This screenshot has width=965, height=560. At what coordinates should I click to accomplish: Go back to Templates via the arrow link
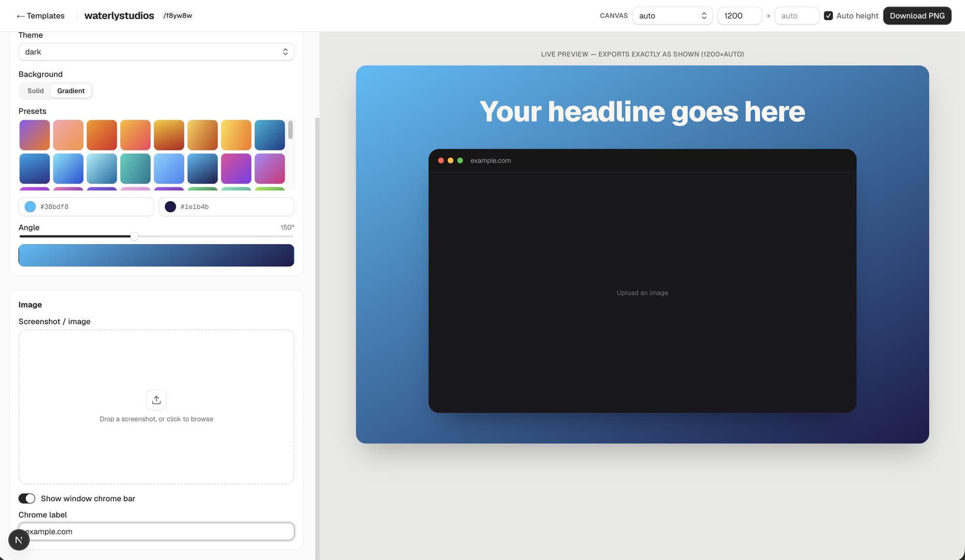pyautogui.click(x=41, y=16)
